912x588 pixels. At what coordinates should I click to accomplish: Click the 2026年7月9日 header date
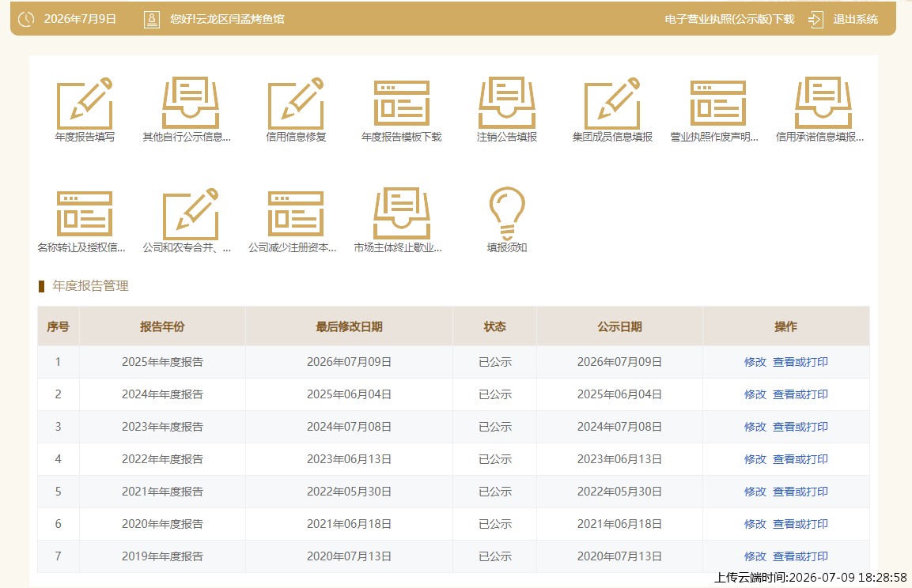[x=80, y=19]
